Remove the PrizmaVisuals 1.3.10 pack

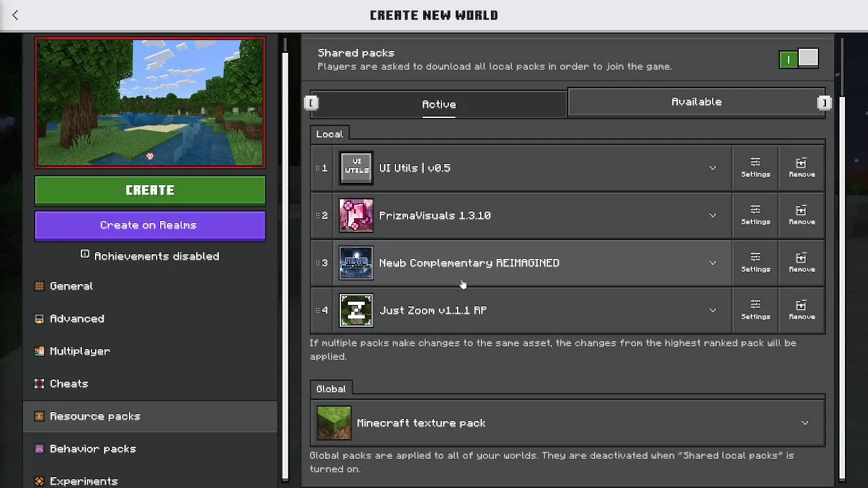(802, 216)
